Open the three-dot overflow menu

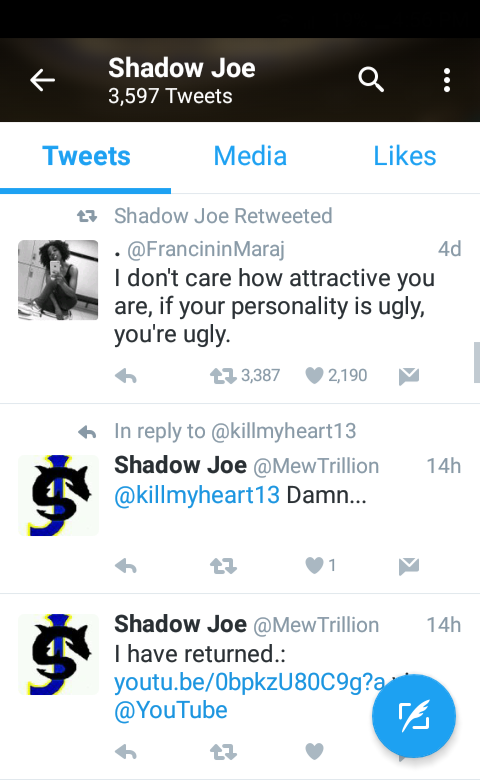click(x=447, y=80)
